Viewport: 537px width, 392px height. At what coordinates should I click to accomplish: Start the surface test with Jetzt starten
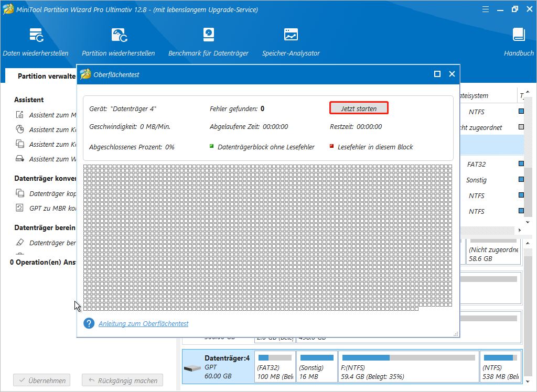coord(359,108)
